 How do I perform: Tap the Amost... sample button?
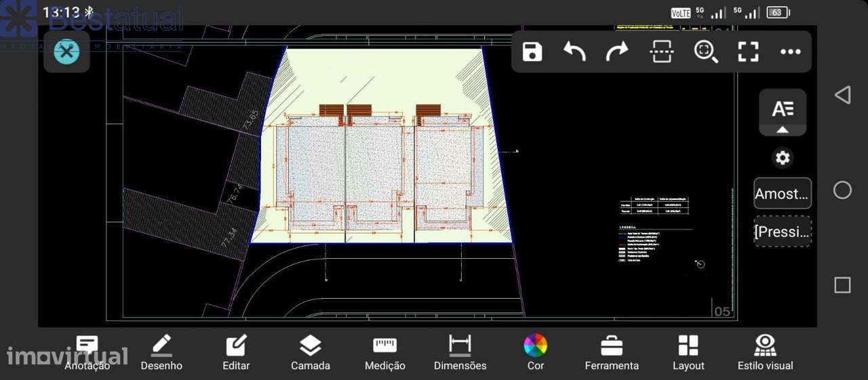783,194
